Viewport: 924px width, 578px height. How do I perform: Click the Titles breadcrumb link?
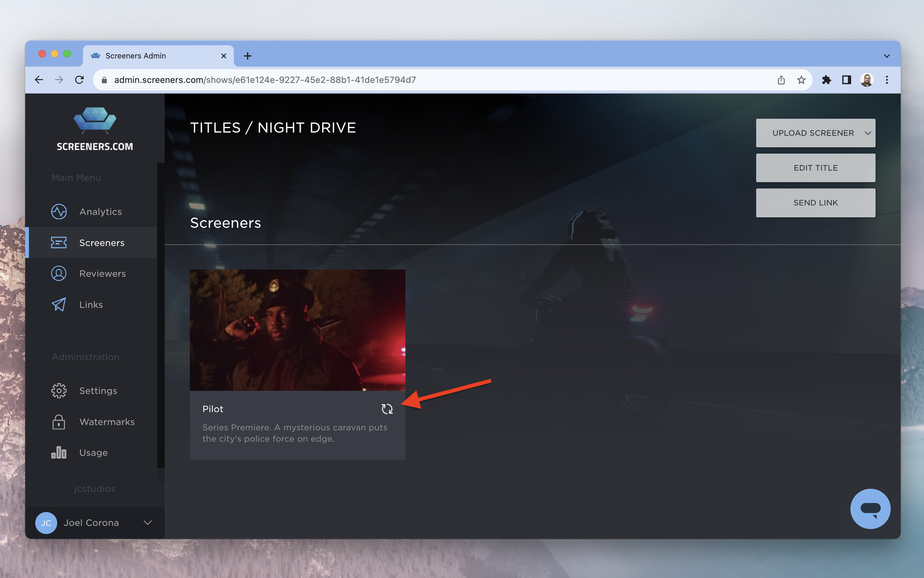[215, 128]
